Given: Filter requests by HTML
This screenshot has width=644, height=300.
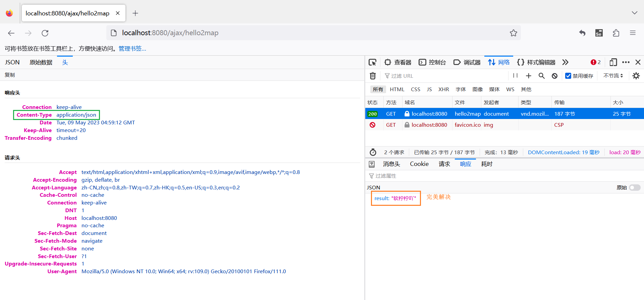Looking at the screenshot, I should click(397, 89).
